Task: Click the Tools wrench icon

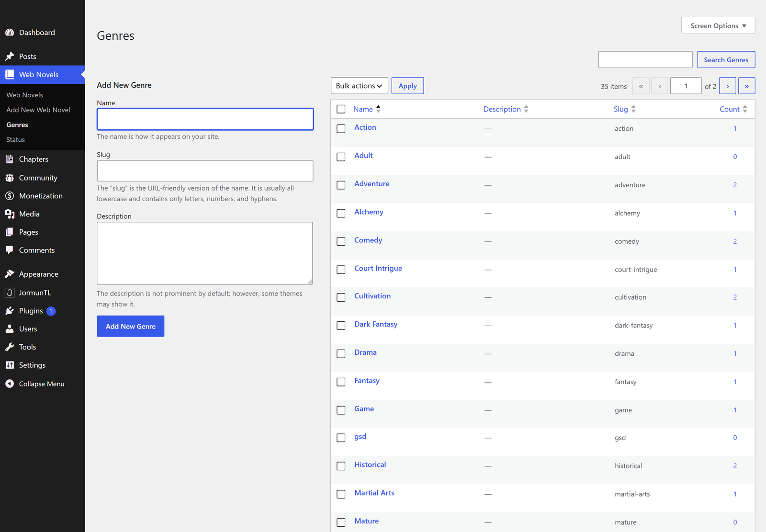Action: pyautogui.click(x=10, y=347)
